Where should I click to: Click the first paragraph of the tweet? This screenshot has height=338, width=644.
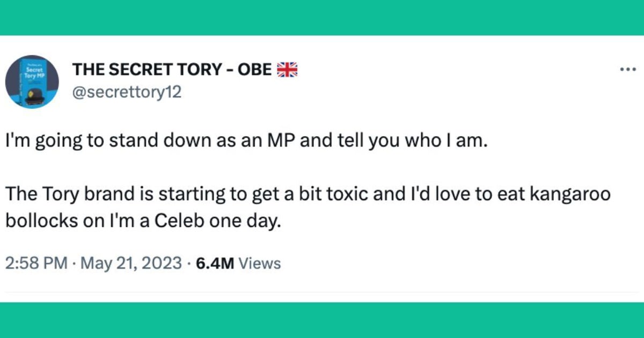tap(215, 139)
